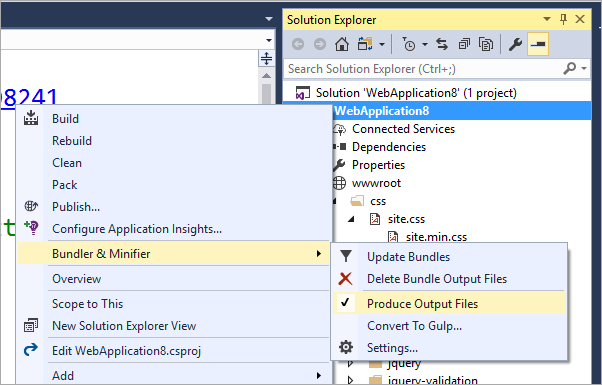Select the Properties node in the tree
This screenshot has height=385, width=602.
click(x=378, y=165)
